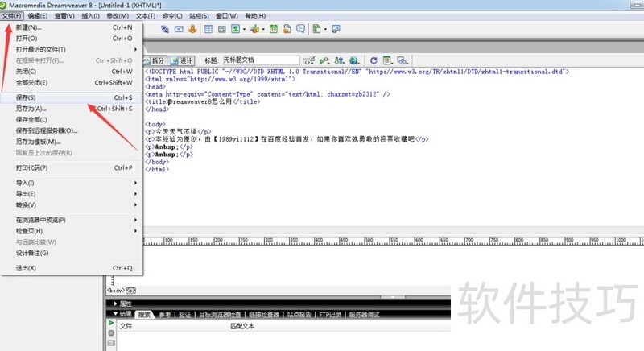Screen dimensions: 644x351
Task: Choose 另存为模板(M)... menu entry
Action: (x=72, y=142)
